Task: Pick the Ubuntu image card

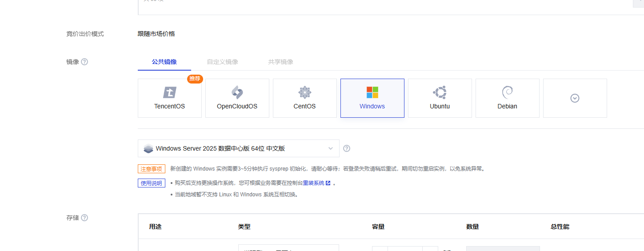Action: pos(440,98)
